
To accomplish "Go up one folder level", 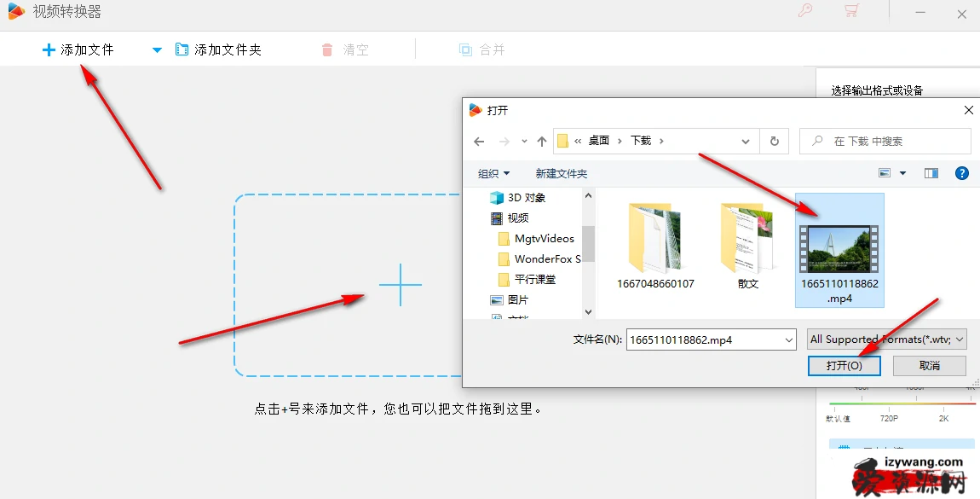I will 542,141.
